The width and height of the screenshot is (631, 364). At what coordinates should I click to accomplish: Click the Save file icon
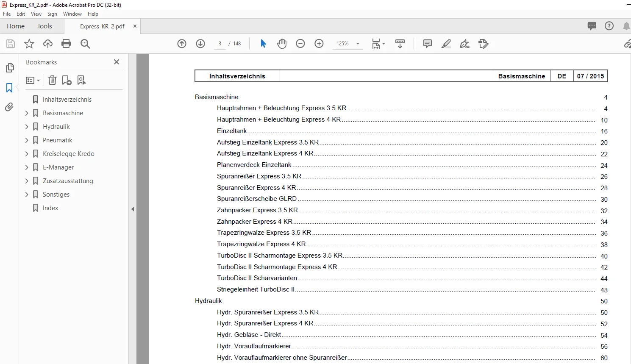coord(11,44)
